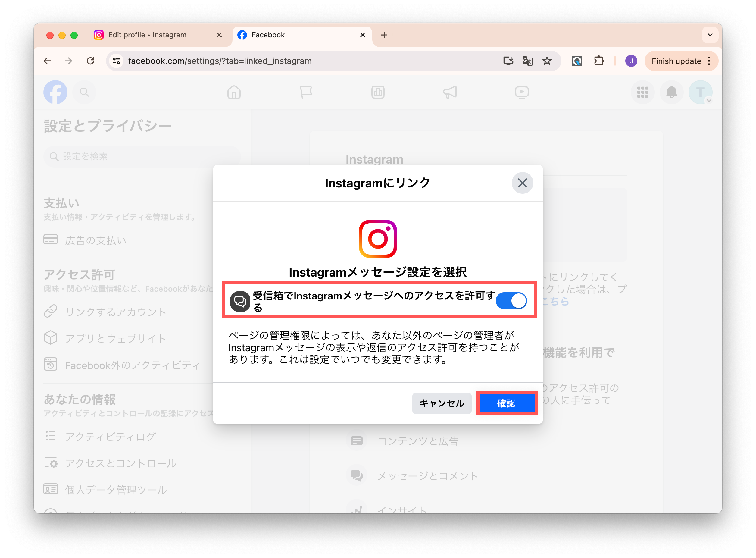View site information icon in address bar
Image resolution: width=756 pixels, height=558 pixels.
117,61
